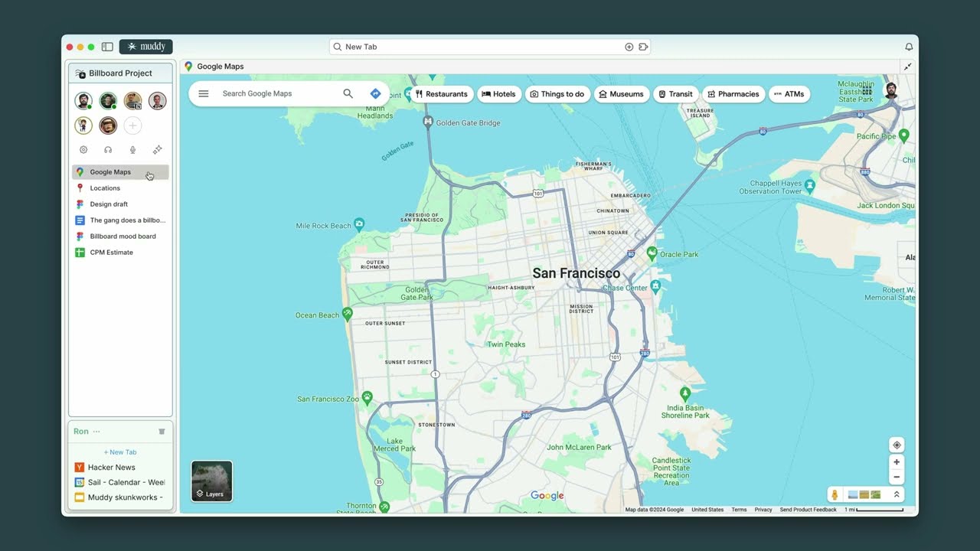Show your location on map

click(897, 445)
